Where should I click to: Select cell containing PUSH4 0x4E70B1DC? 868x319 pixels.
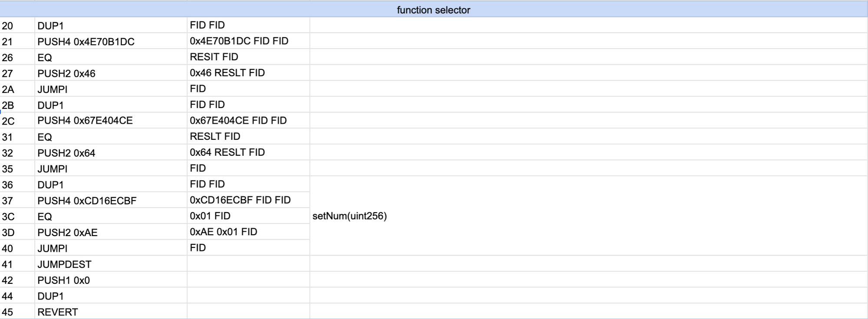click(111, 41)
